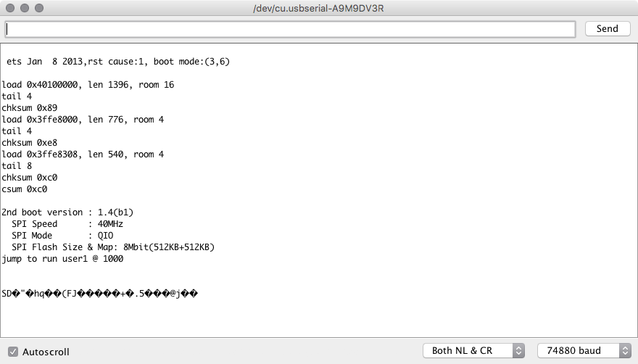Image resolution: width=638 pixels, height=364 pixels.
Task: Click the /dev/cu.usbserial-A9M9DV3R window title
Action: coord(319,8)
